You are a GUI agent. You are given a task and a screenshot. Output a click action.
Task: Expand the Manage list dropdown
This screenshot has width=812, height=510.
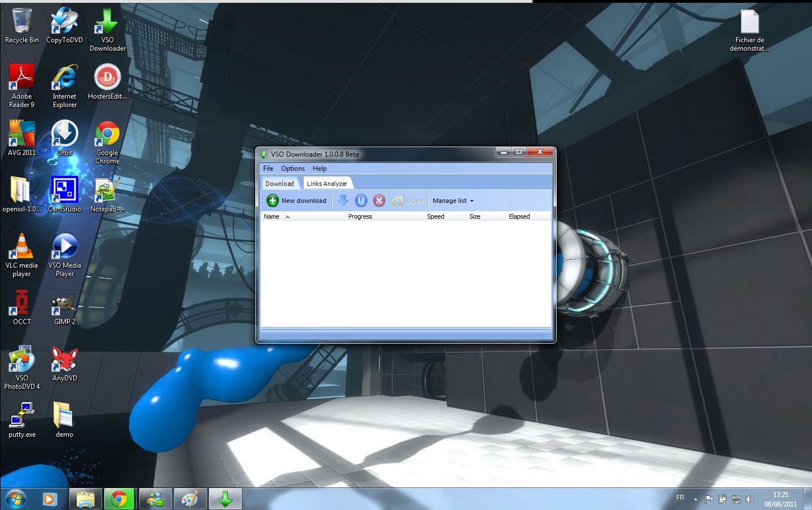[453, 201]
